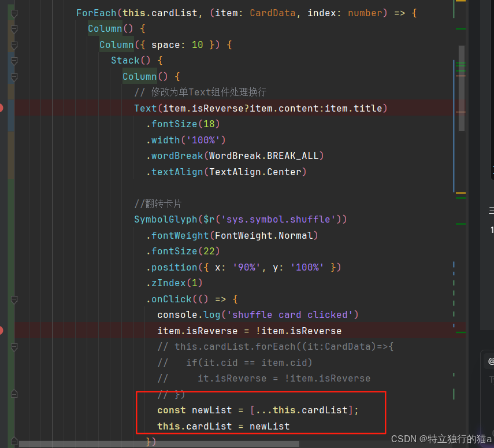
Task: Click the 'this.cardList = newList' line
Action: 224,427
